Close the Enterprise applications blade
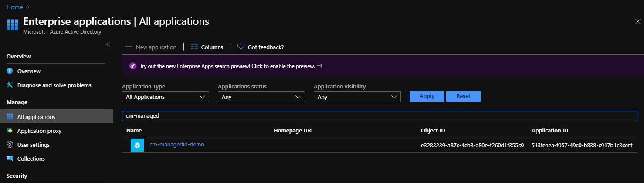Screen dimensions: 644x183 point(638,21)
